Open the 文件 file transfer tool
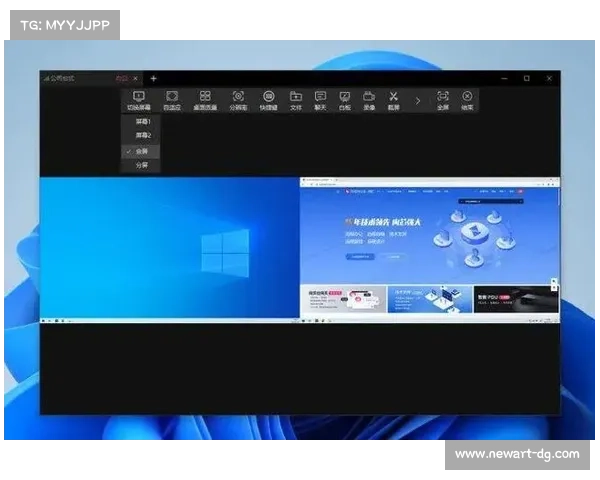600x480 pixels. point(296,101)
